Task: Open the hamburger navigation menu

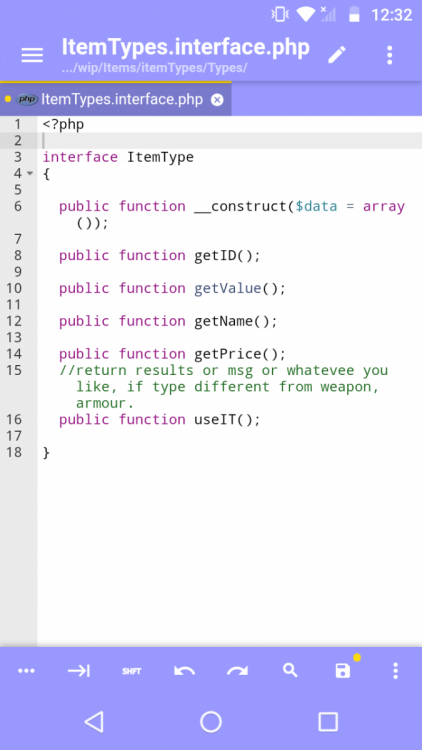Action: tap(32, 55)
